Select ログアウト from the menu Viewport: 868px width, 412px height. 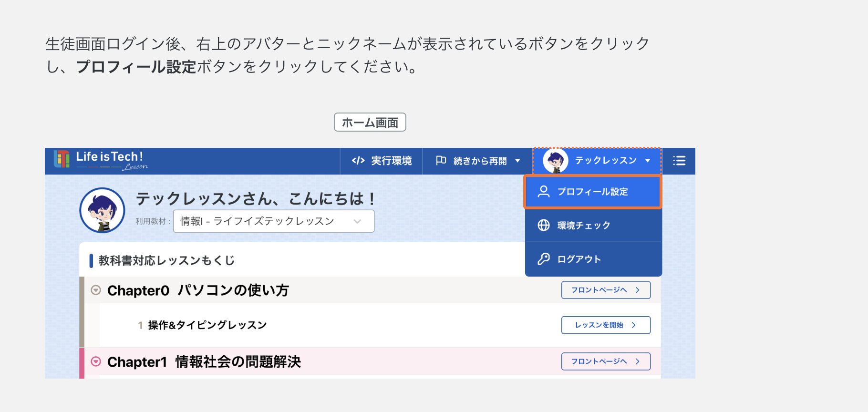(593, 259)
